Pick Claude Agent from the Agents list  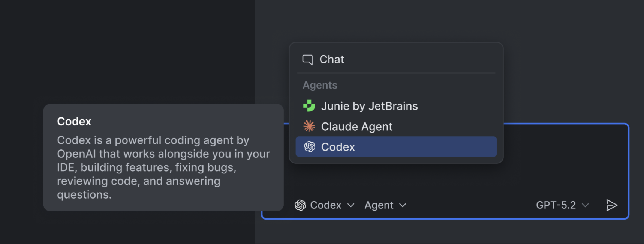[356, 127]
